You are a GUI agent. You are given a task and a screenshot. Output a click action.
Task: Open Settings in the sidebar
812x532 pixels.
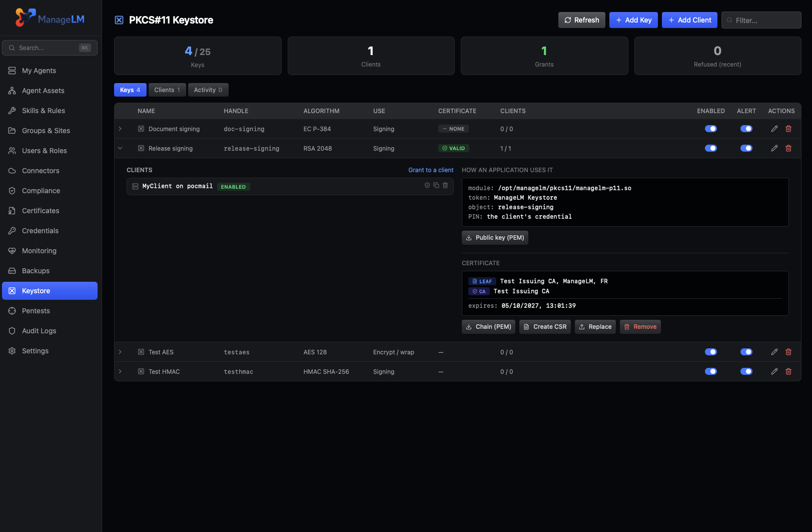coord(50,351)
